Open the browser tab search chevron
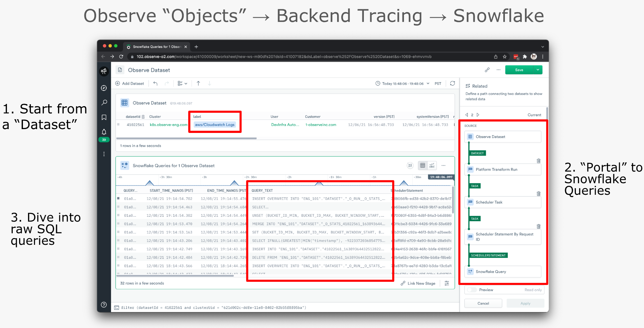Viewport: 644px width, 328px height. click(x=543, y=47)
